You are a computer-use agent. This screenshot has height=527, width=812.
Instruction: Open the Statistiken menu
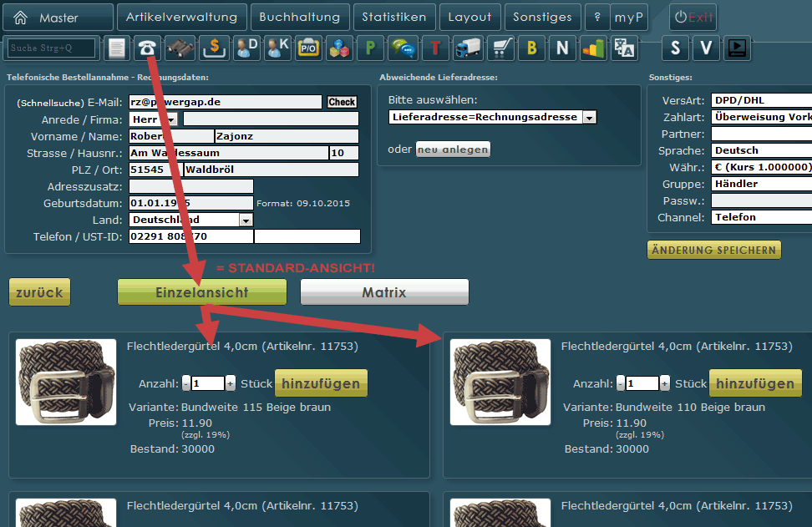[394, 17]
